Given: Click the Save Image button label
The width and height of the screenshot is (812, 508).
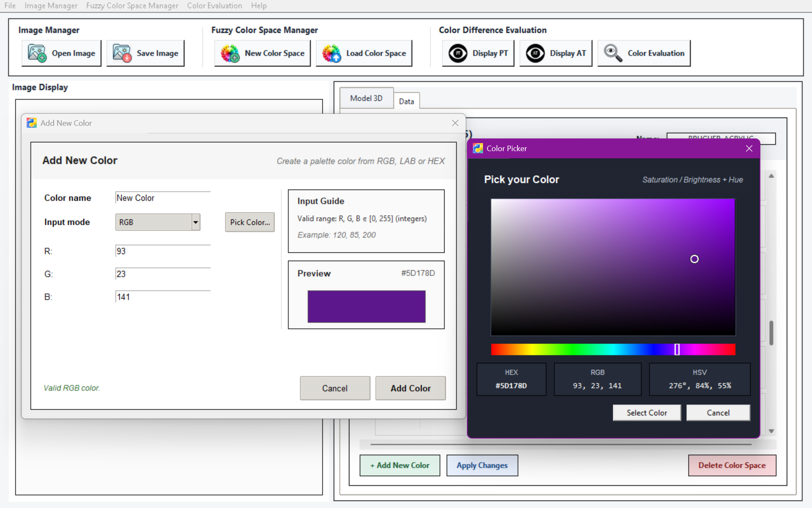Looking at the screenshot, I should pyautogui.click(x=157, y=53).
